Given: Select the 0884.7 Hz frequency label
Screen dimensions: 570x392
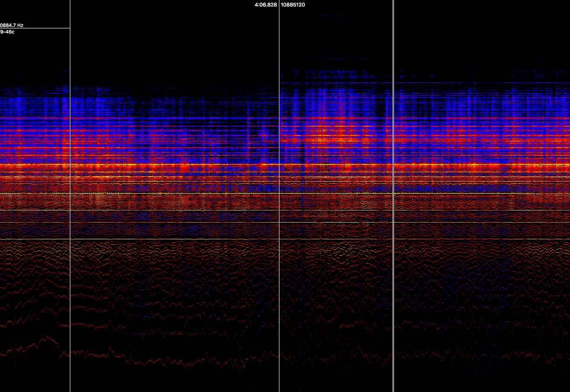Looking at the screenshot, I should (x=12, y=25).
